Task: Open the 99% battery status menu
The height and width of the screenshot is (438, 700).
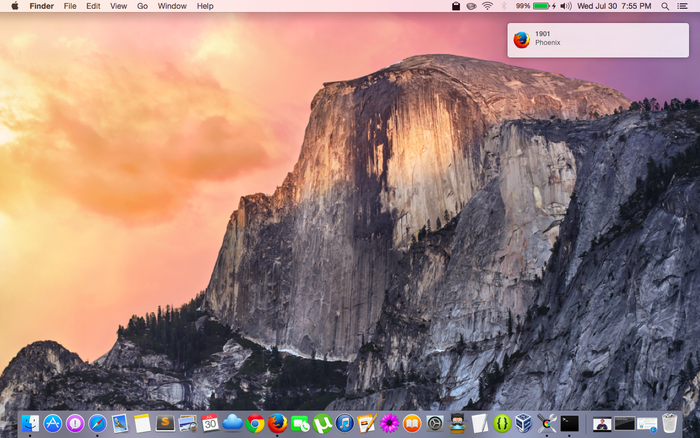Action: click(536, 6)
